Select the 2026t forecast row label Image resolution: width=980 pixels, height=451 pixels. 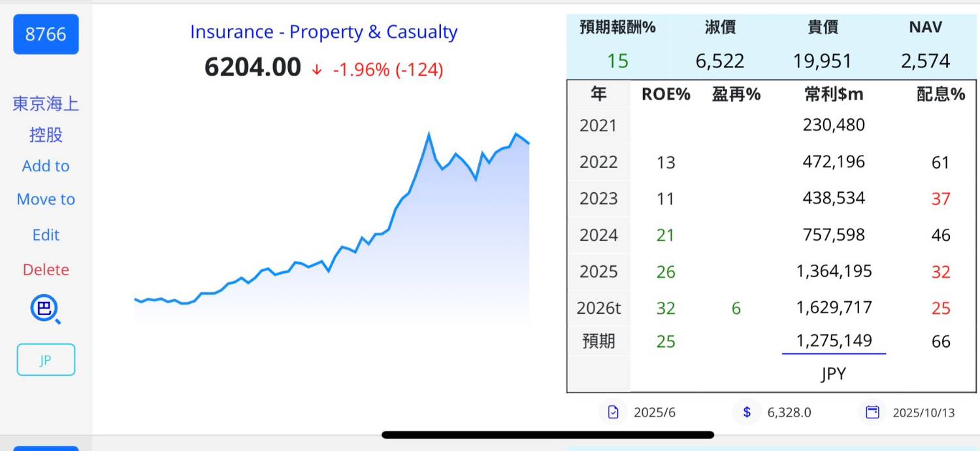pyautogui.click(x=598, y=308)
